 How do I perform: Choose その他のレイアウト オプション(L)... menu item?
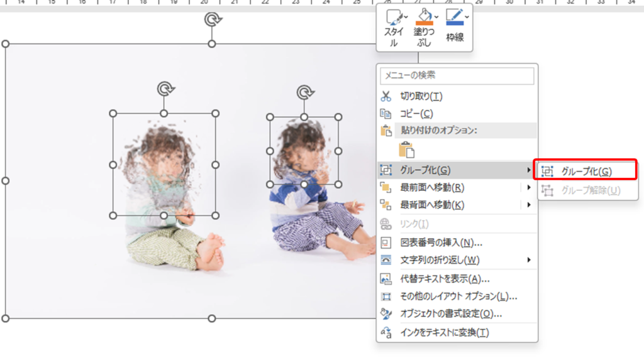coord(457,296)
